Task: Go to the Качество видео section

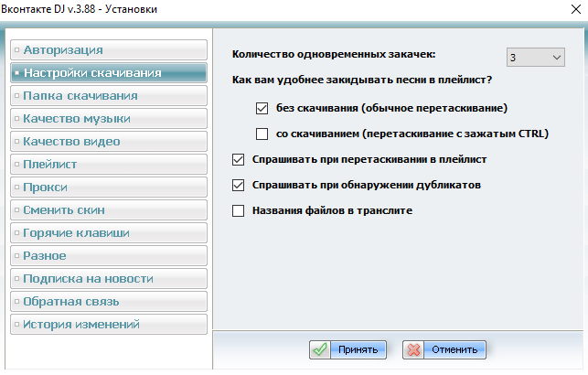Action: [109, 142]
